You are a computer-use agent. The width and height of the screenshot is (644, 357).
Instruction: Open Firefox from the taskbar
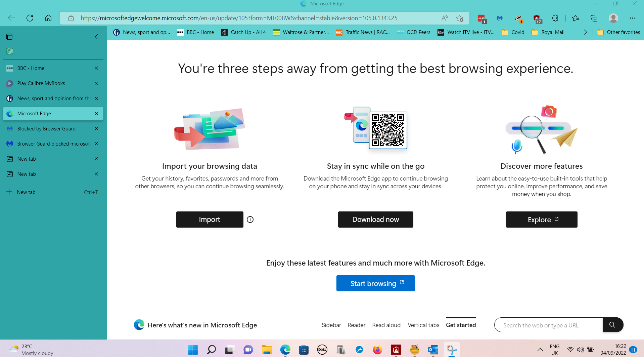click(x=377, y=350)
